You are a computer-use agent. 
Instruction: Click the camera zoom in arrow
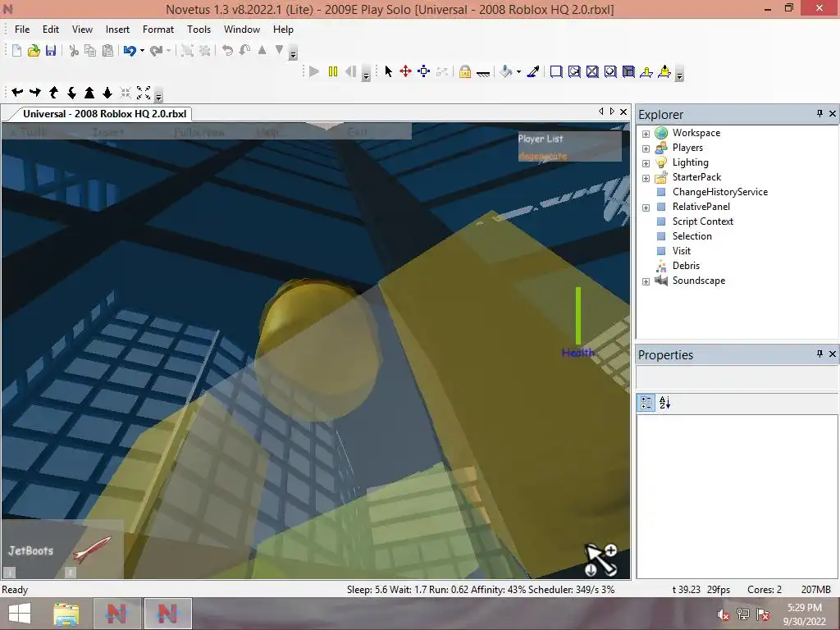click(x=89, y=92)
